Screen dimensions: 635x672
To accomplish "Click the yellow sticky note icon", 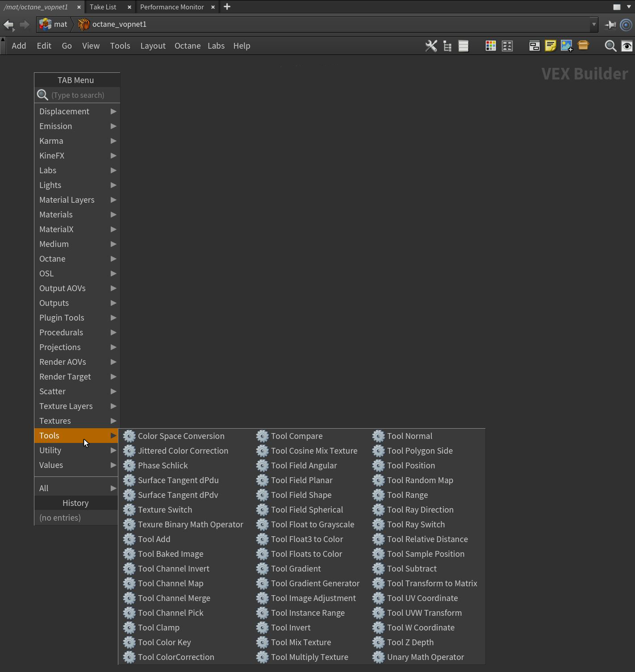I will pyautogui.click(x=550, y=46).
